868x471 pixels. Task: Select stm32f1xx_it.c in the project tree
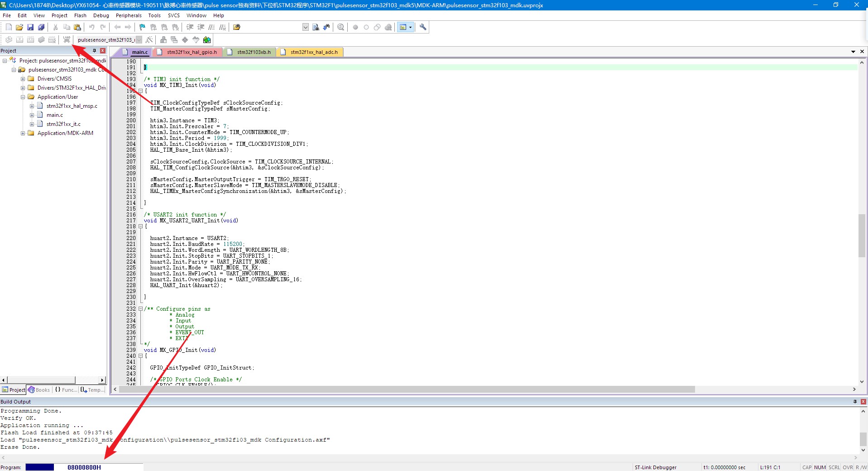63,124
